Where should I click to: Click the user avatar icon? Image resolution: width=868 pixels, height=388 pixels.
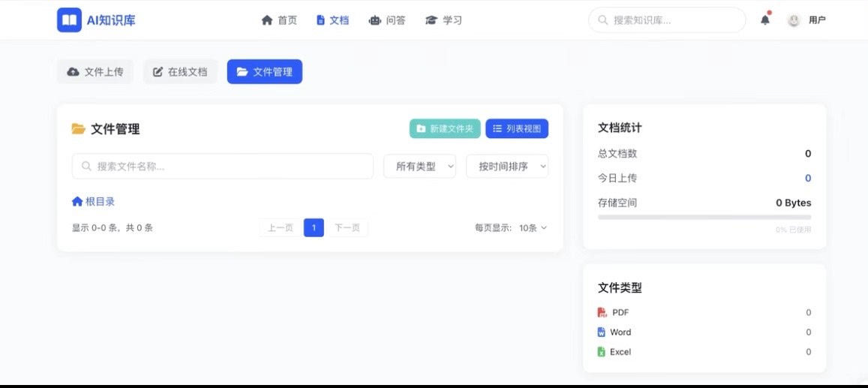(794, 20)
